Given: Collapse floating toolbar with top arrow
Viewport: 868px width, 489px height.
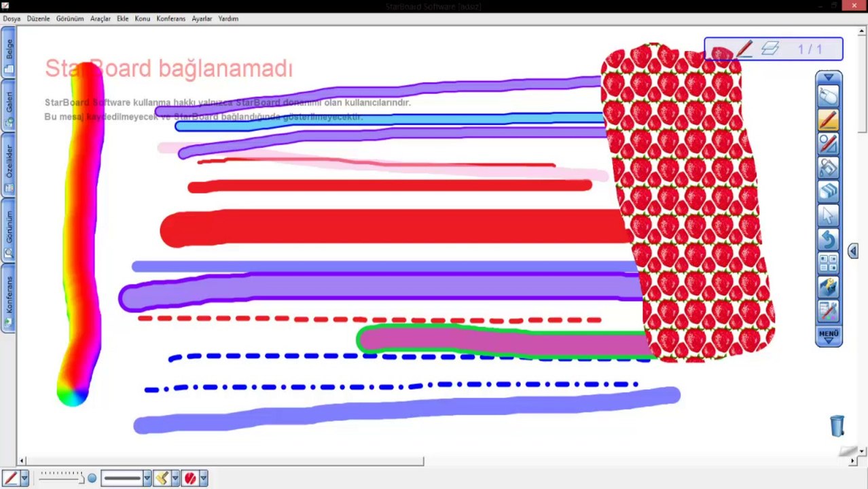Looking at the screenshot, I should tap(829, 77).
